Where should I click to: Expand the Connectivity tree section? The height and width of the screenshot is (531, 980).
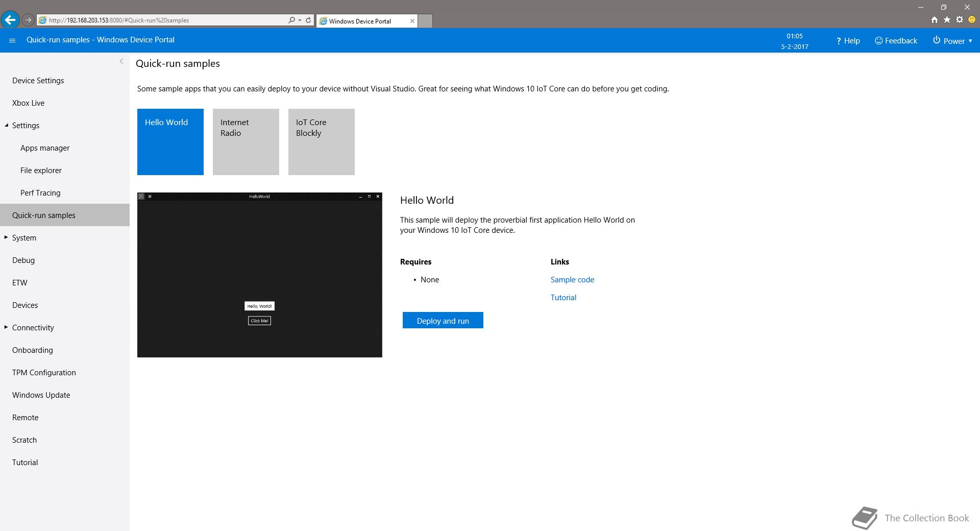6,327
